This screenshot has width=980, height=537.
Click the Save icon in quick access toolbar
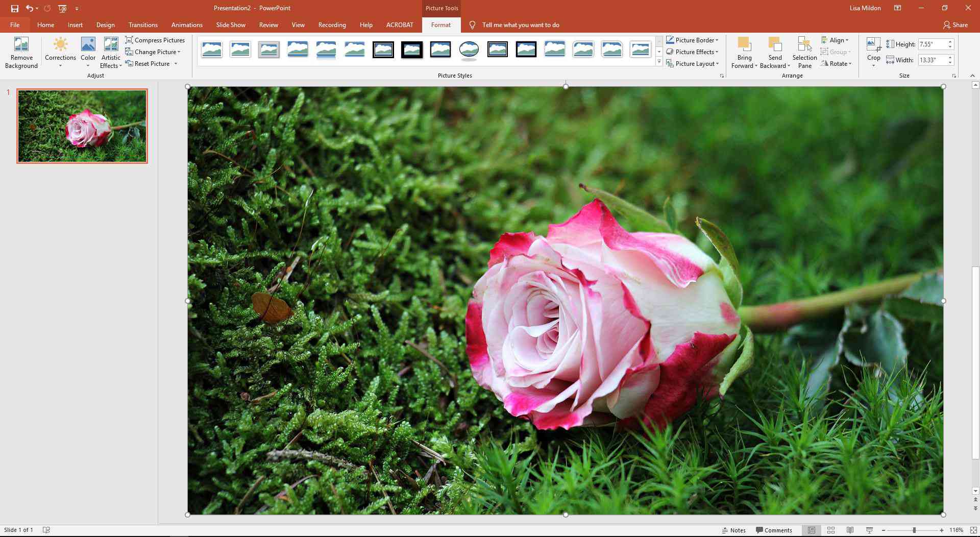click(14, 8)
